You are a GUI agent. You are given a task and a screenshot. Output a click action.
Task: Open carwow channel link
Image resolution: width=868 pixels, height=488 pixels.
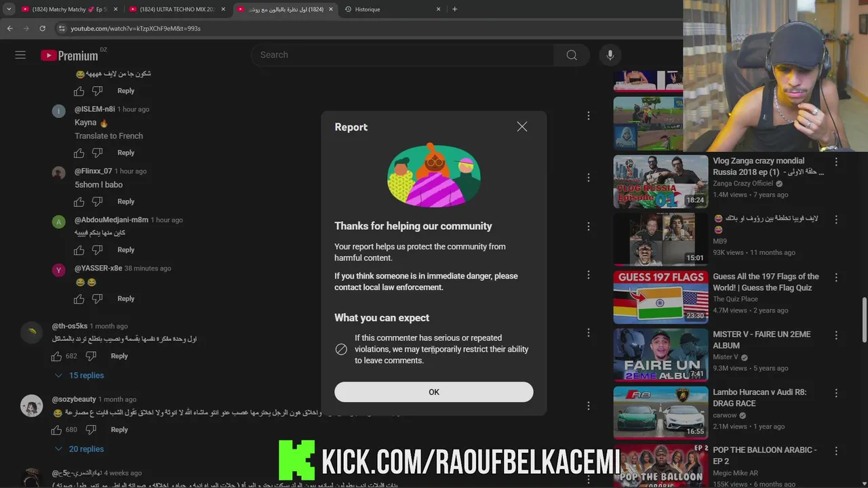tap(724, 415)
